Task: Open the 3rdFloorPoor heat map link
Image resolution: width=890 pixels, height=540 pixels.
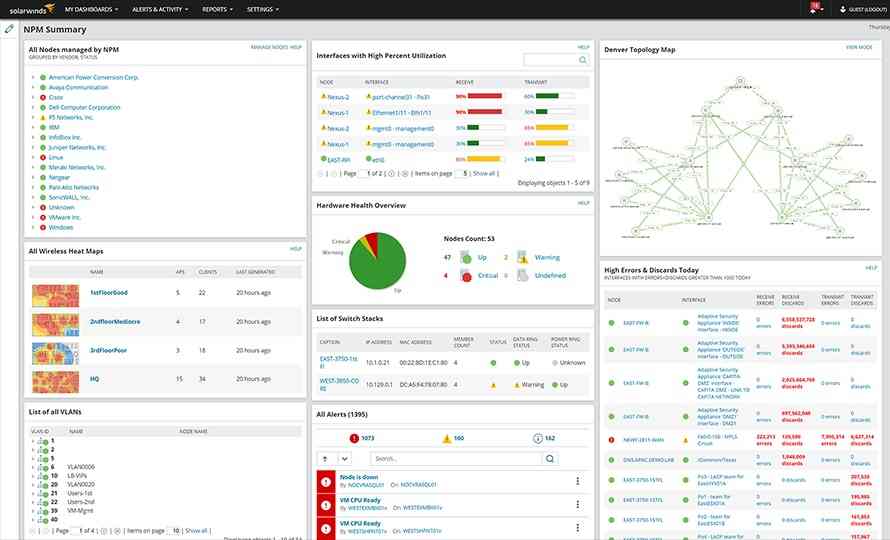Action: (x=108, y=350)
